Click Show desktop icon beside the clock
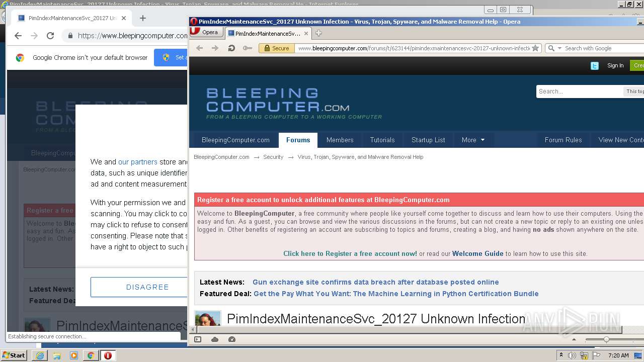Image resolution: width=644 pixels, height=362 pixels. tap(638, 355)
